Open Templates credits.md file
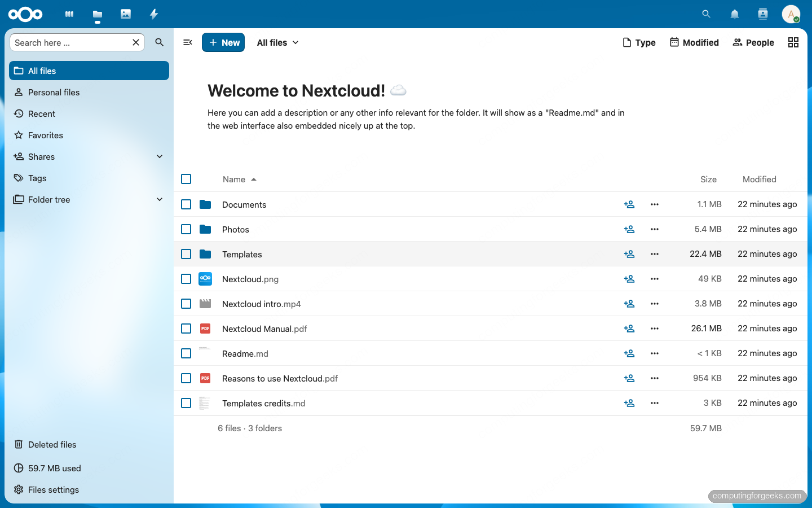This screenshot has width=812, height=508. click(263, 403)
